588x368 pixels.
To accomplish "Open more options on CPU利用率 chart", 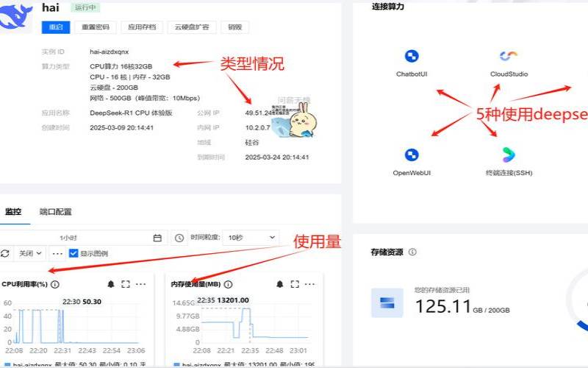I will click(140, 284).
